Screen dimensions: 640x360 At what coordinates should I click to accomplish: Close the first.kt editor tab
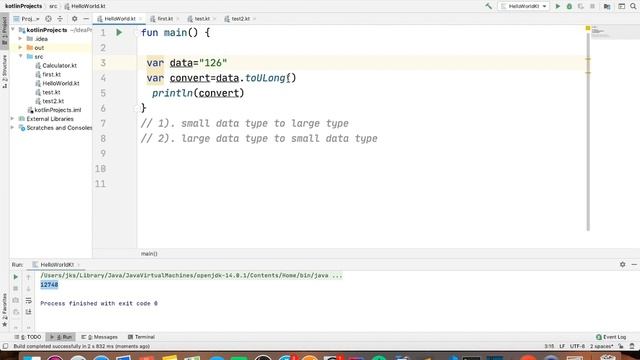click(178, 19)
